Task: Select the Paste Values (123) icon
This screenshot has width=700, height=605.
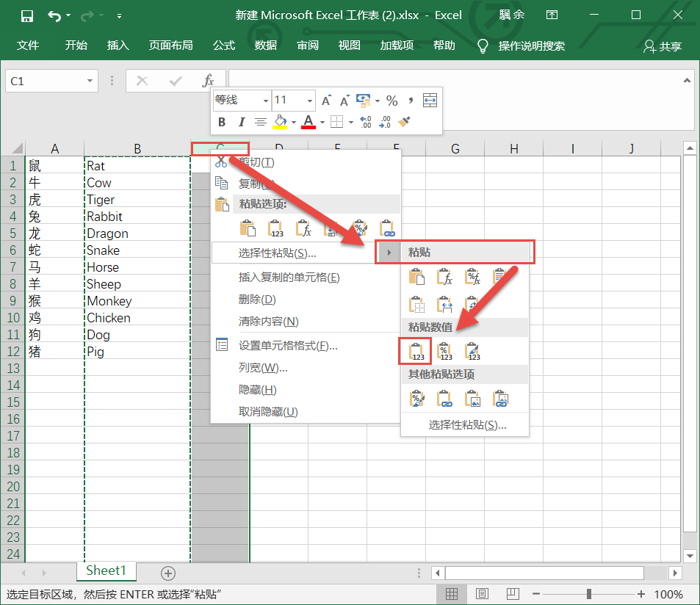Action: (416, 350)
